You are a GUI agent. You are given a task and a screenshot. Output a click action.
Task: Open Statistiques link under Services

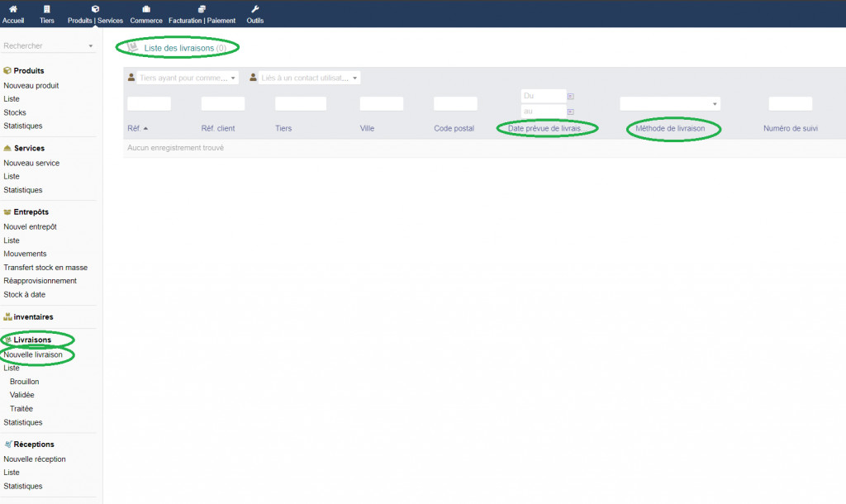point(22,190)
